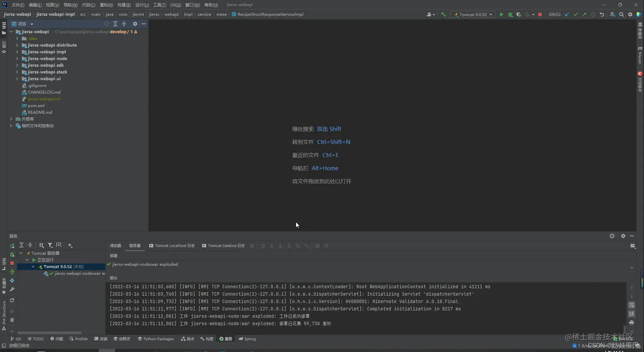Switch to the 调试器 tab
The image size is (644, 352).
pyautogui.click(x=115, y=246)
